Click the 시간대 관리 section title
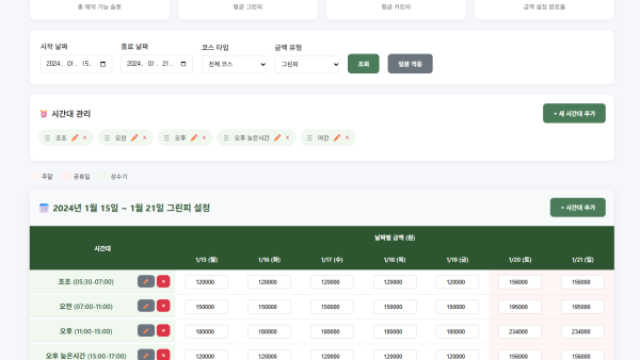Image resolution: width=640 pixels, height=360 pixels. pos(71,114)
